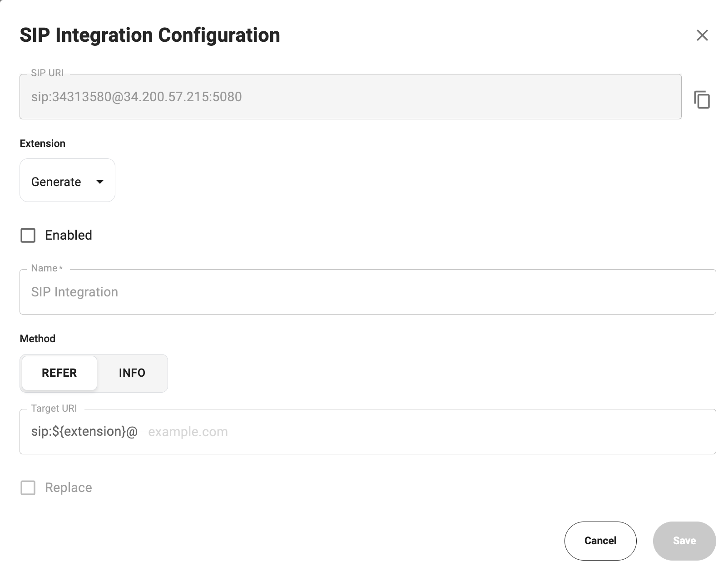Viewport: 728px width, 576px height.
Task: Click the example.com placeholder in Target URI
Action: (x=188, y=432)
